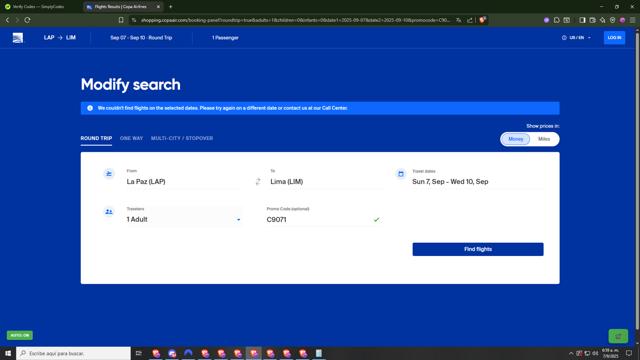Viewport: 640px width, 360px height.
Task: Click the green checkmark next to promo code
Action: [376, 220]
